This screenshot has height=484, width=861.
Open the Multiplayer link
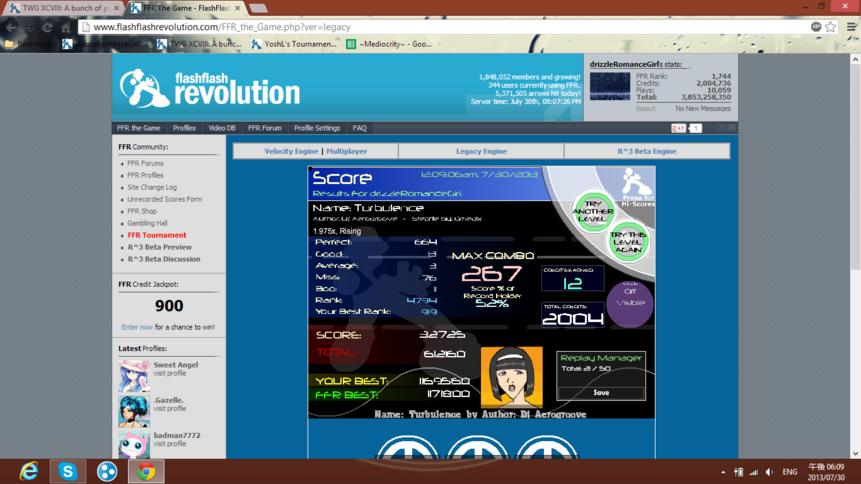346,151
